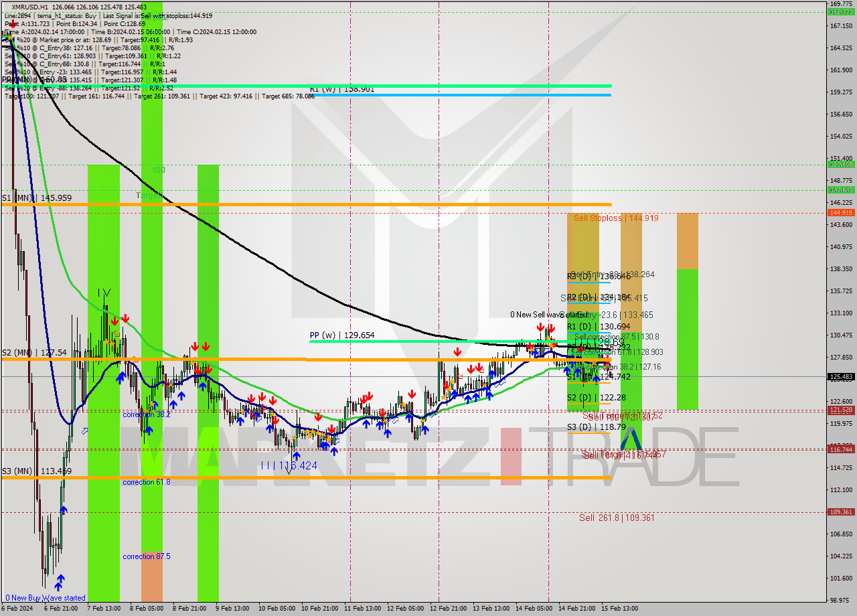This screenshot has width=857, height=616.
Task: Select the '15 Feb 13:00' time label
Action: click(619, 609)
